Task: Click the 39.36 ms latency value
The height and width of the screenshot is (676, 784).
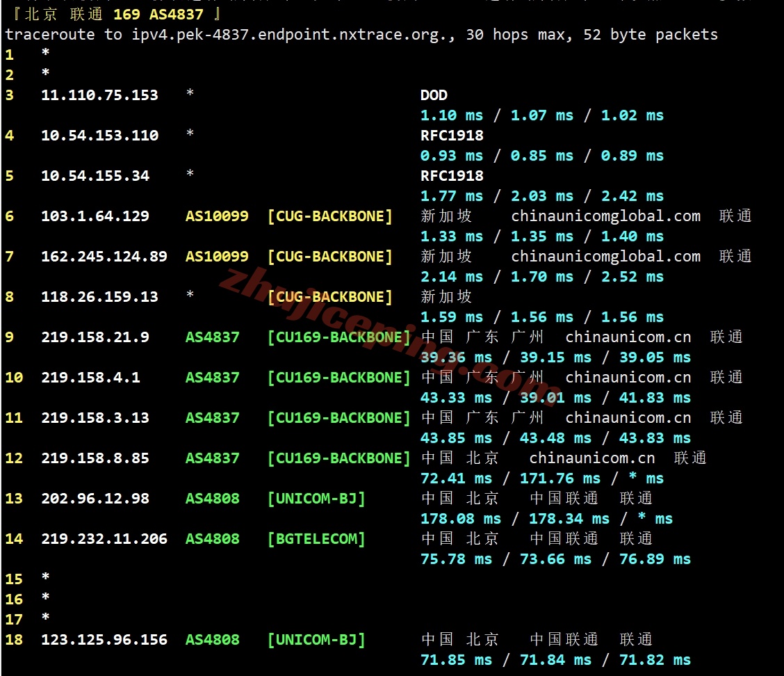Action: click(x=456, y=357)
